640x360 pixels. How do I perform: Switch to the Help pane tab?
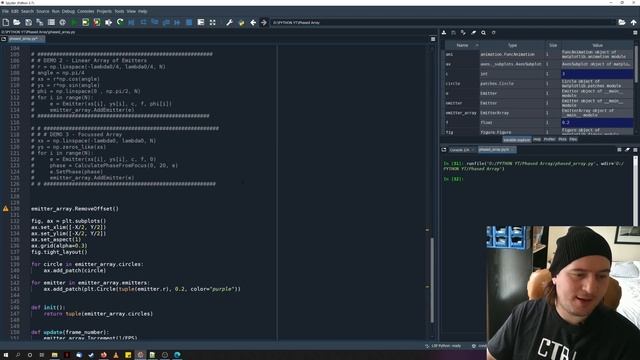click(x=537, y=140)
